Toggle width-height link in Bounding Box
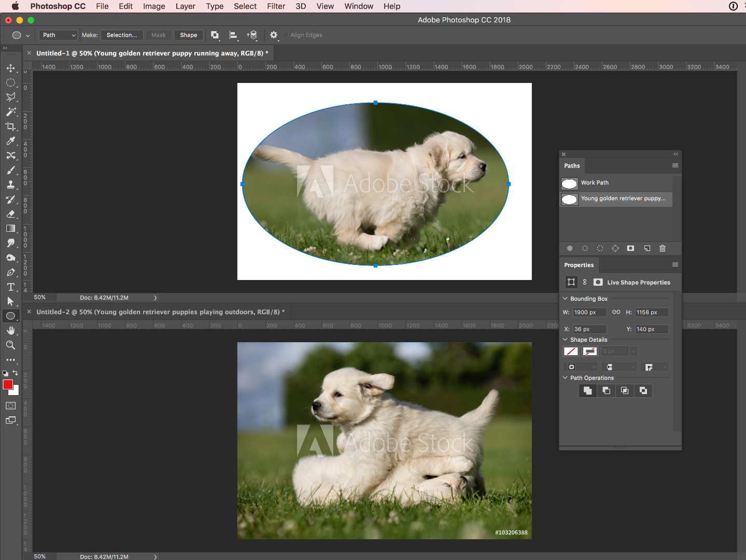The width and height of the screenshot is (746, 560). coord(616,312)
